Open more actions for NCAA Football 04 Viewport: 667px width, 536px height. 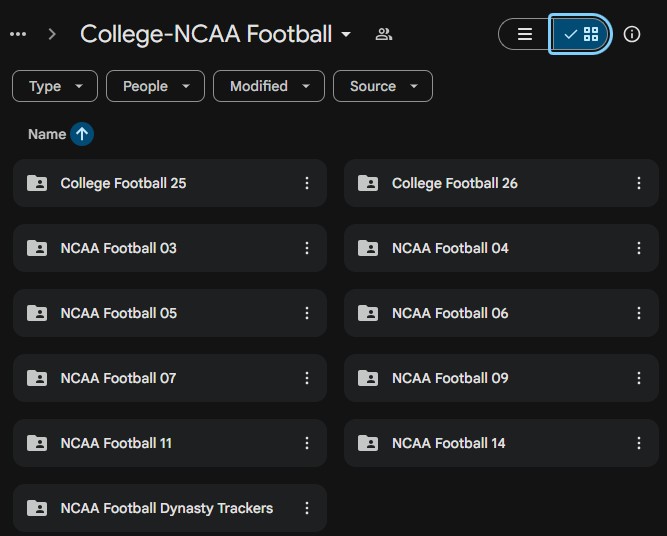point(638,248)
